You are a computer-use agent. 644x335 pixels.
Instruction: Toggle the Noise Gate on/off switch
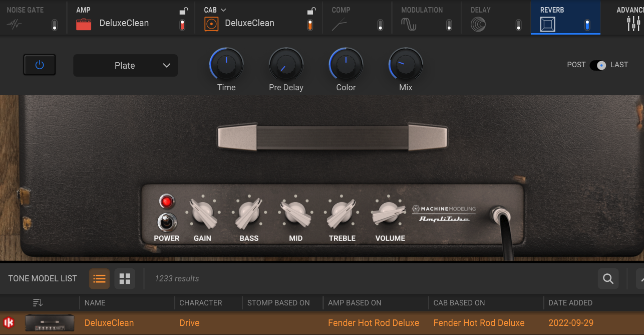55,25
